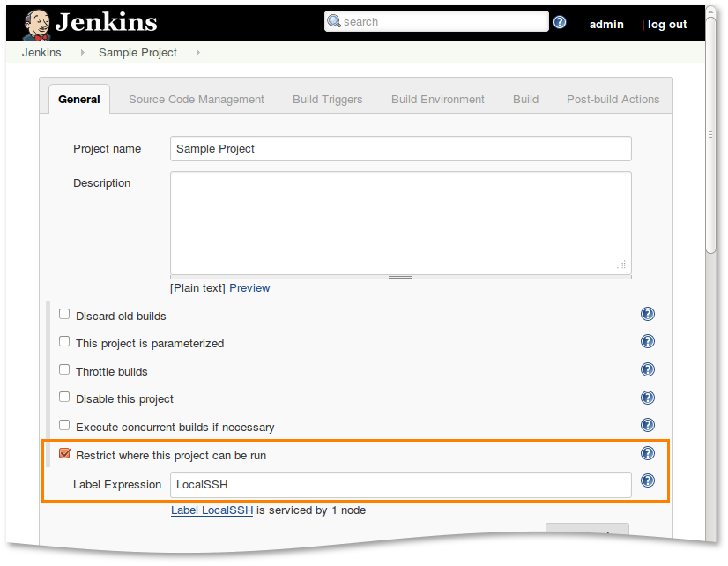Open help for Discard old builds

[648, 315]
